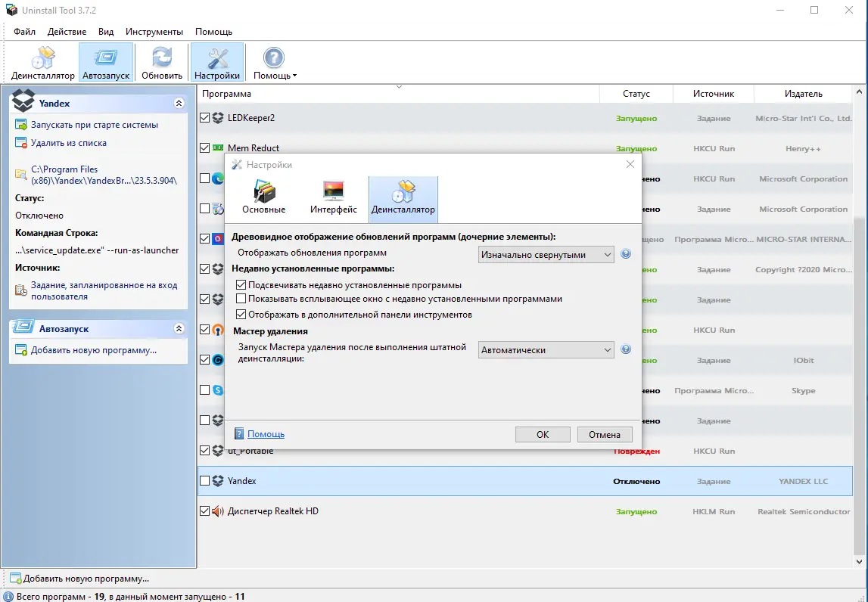Screen dimensions: 868x602
Task: Uncheck the Mem Reduct autorun checkbox
Action: coord(205,147)
